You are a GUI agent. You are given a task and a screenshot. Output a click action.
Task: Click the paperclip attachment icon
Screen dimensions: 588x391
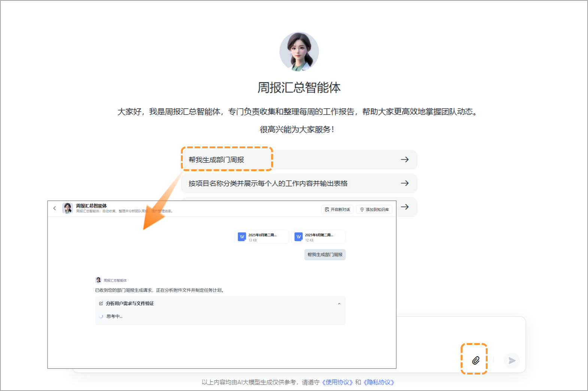click(x=476, y=360)
